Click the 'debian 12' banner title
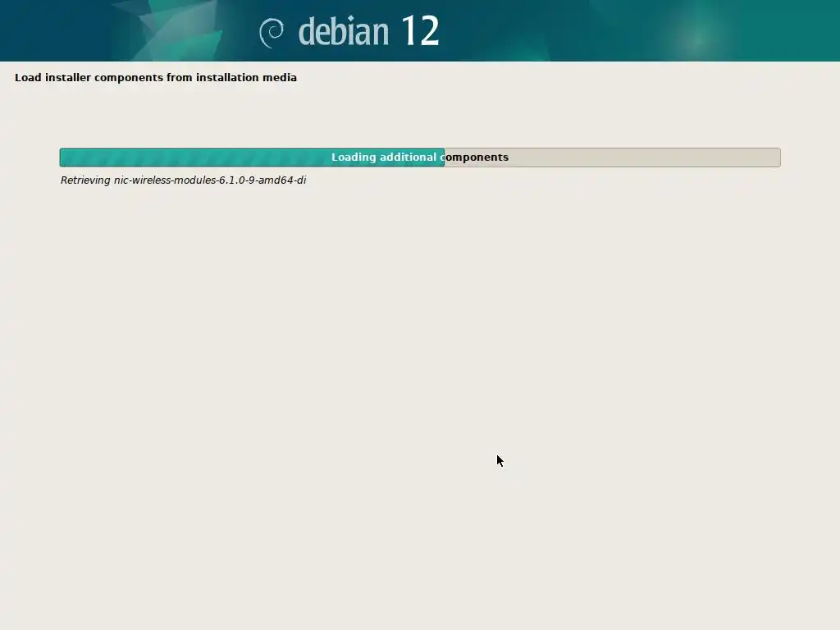The image size is (840, 630). point(368,31)
